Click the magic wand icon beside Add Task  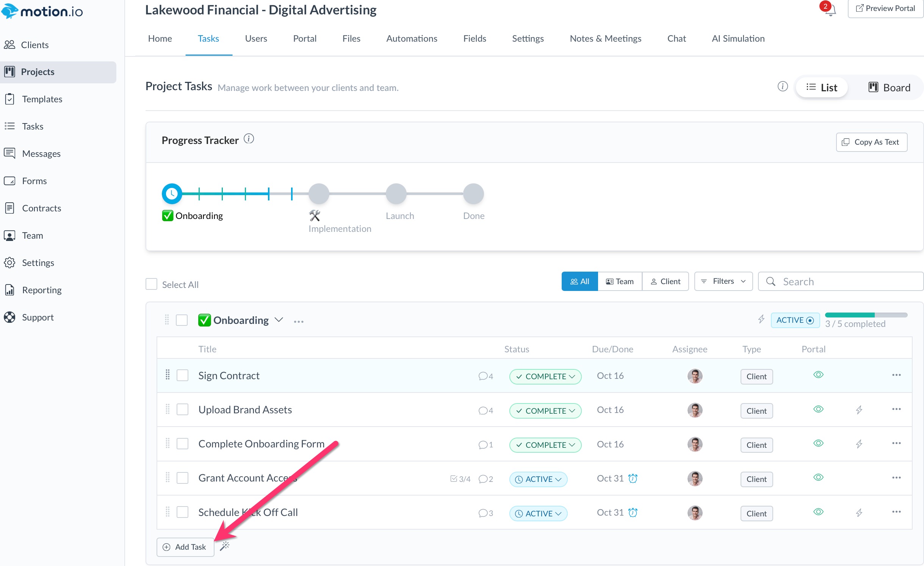coord(225,546)
